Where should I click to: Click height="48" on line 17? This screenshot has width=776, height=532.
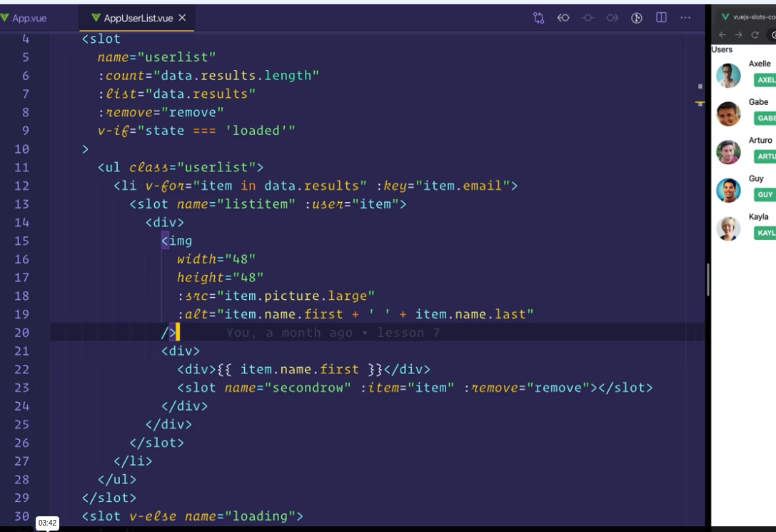click(x=220, y=278)
